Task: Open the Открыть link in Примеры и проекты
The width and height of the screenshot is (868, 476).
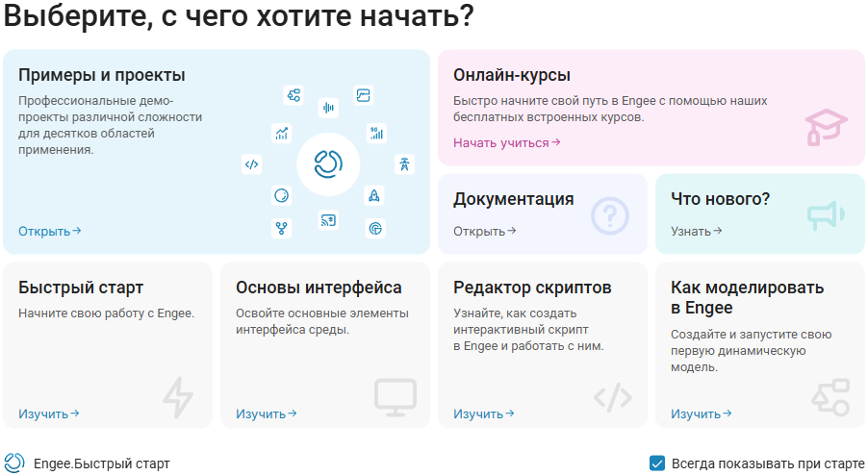Action: (49, 232)
